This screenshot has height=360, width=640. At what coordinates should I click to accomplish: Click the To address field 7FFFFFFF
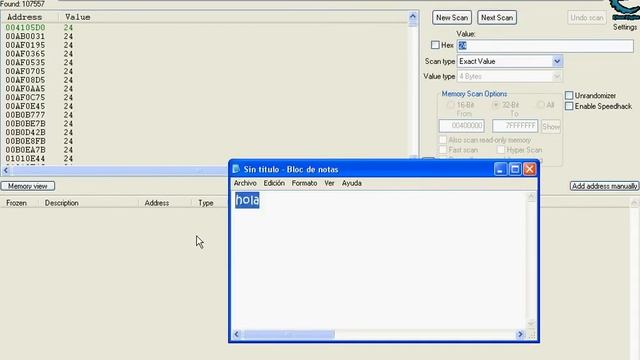pos(515,126)
